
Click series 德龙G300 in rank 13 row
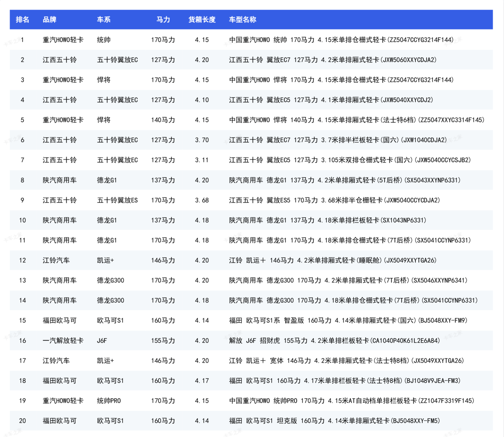click(x=110, y=280)
